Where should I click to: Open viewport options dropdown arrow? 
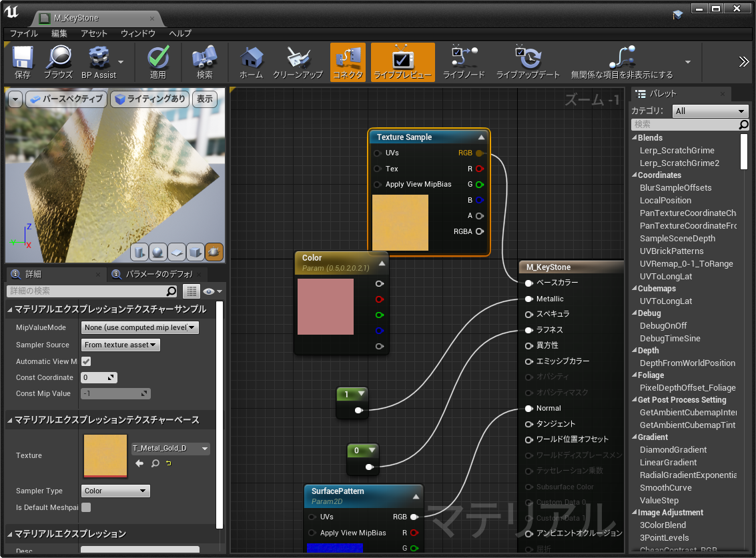(x=15, y=99)
